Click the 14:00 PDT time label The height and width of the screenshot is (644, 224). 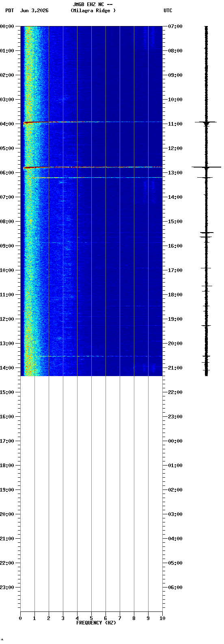7,368
